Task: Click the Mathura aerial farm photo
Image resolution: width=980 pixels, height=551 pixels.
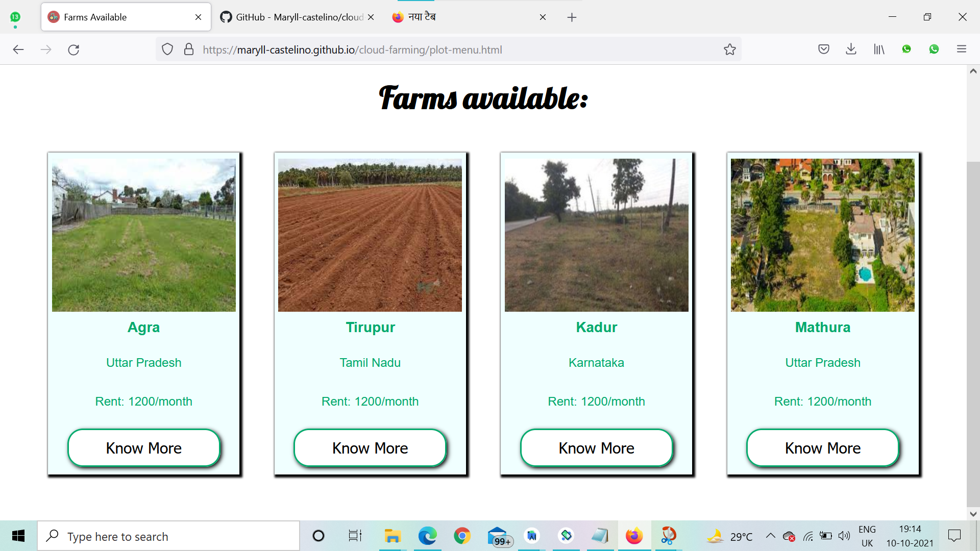Action: pos(822,235)
